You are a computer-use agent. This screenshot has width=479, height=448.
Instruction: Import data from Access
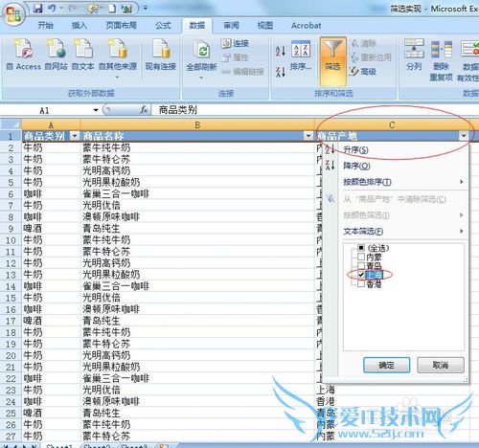(24, 55)
